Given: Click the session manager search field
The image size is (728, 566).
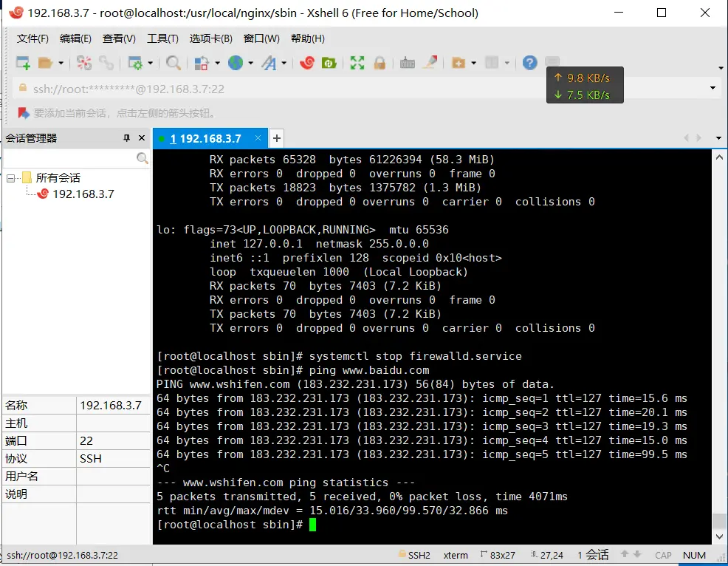Looking at the screenshot, I should click(69, 158).
